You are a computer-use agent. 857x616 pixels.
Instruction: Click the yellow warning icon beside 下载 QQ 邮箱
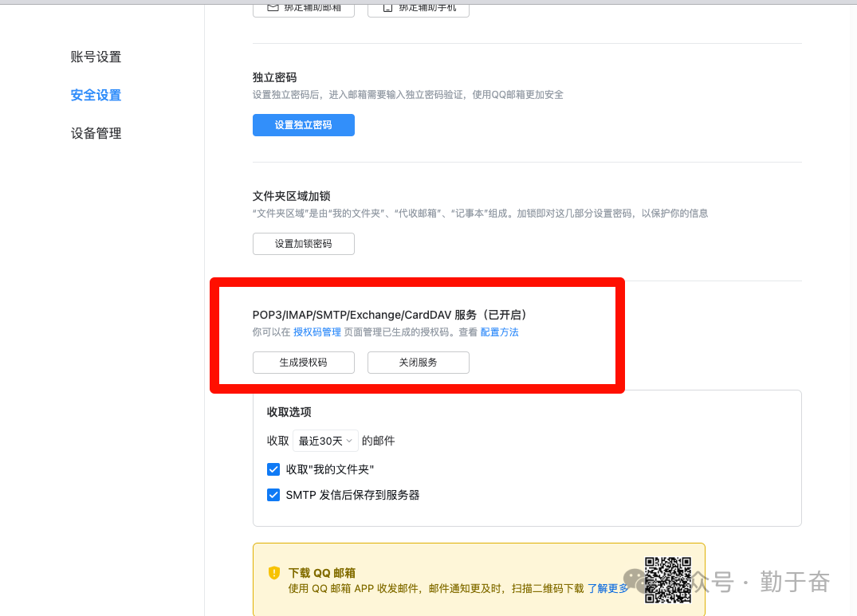click(273, 572)
